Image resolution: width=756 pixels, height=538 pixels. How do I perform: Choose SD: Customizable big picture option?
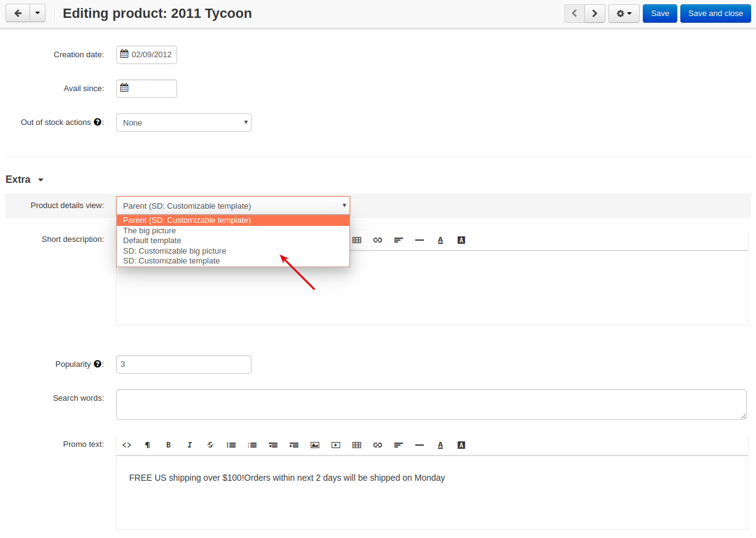[233, 251]
